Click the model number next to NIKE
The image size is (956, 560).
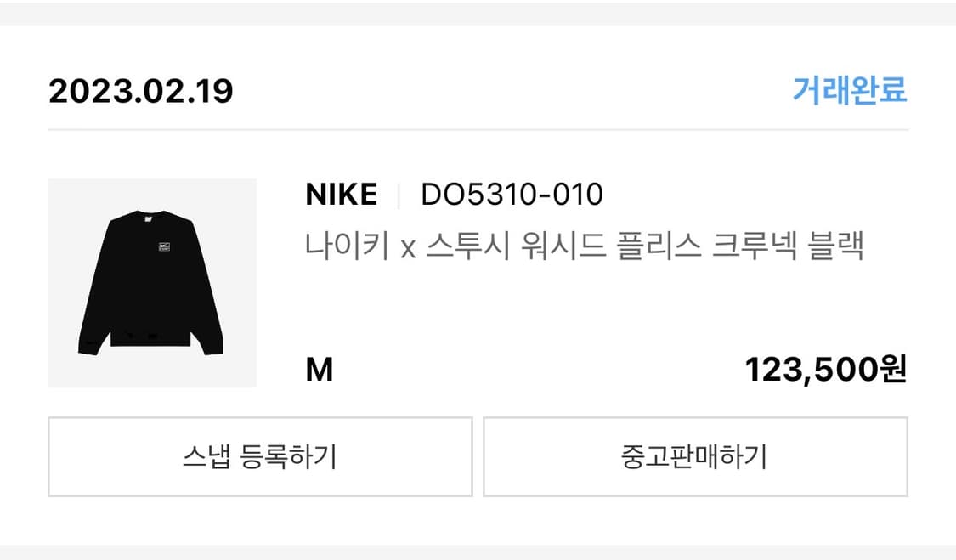point(511,194)
